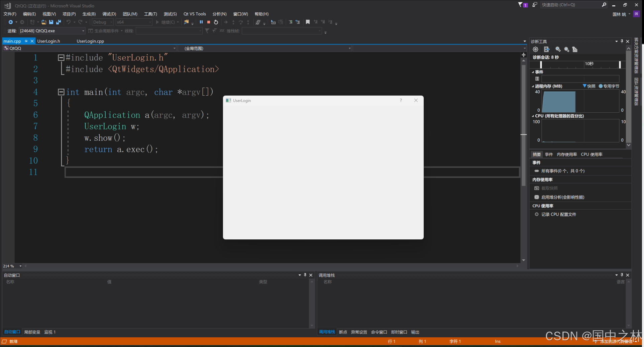Click the split editor icon above scrollbar
This screenshot has width=644, height=347.
tap(524, 55)
